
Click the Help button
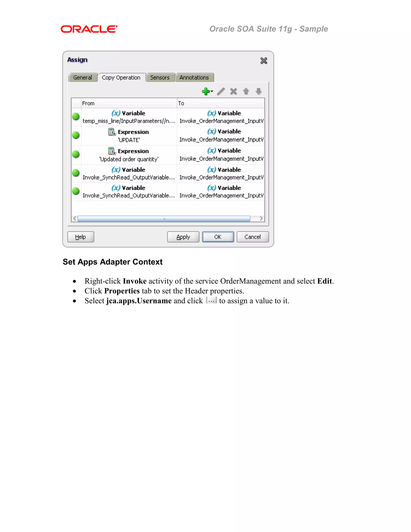click(81, 237)
